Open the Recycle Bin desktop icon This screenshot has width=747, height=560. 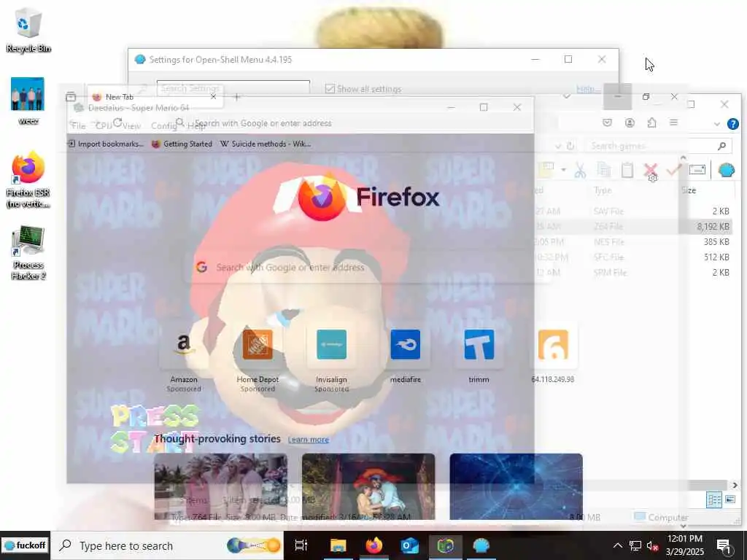pos(28,30)
